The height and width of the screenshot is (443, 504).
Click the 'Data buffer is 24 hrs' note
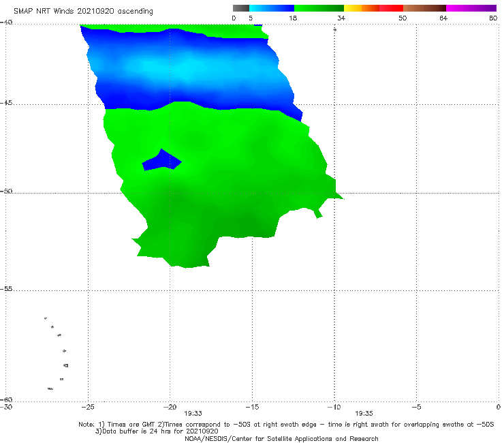157,431
